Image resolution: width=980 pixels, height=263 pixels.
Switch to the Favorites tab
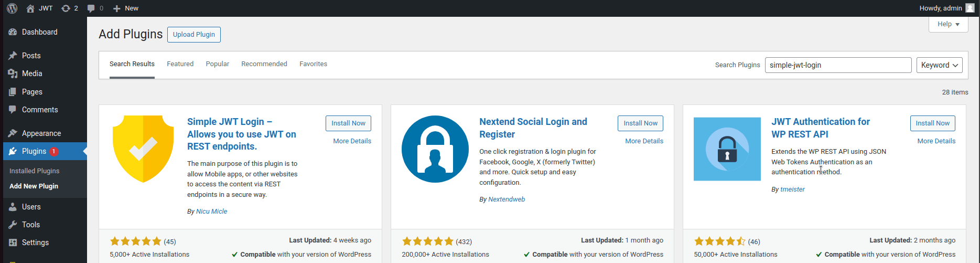pos(314,64)
